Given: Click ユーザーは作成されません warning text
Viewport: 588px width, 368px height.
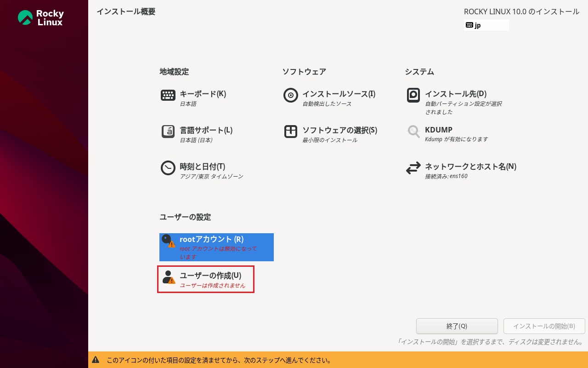Looking at the screenshot, I should [212, 286].
